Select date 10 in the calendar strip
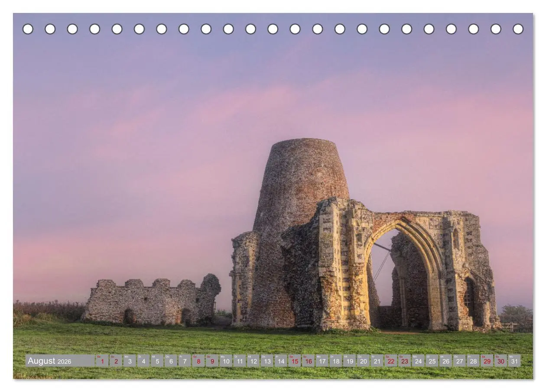This screenshot has width=546, height=392. point(226,361)
